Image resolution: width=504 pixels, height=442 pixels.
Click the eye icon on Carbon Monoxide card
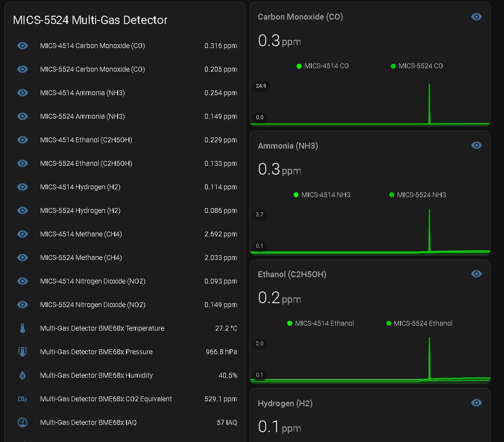pyautogui.click(x=476, y=17)
